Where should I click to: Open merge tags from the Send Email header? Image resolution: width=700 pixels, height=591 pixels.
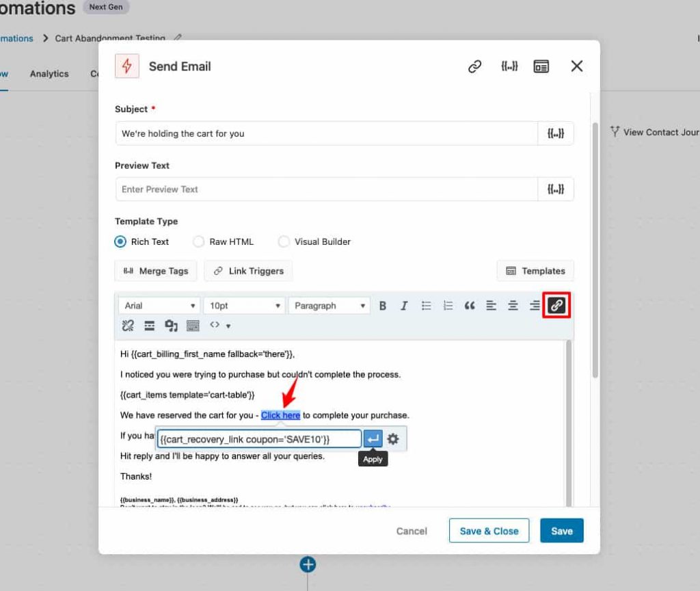click(x=509, y=66)
